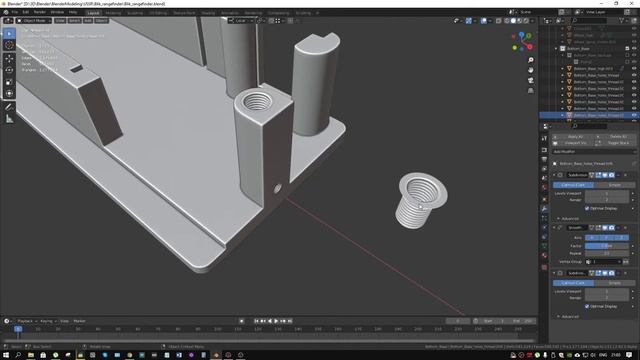Click the Pan view hand icon
This screenshot has width=640, height=360.
coord(531,70)
